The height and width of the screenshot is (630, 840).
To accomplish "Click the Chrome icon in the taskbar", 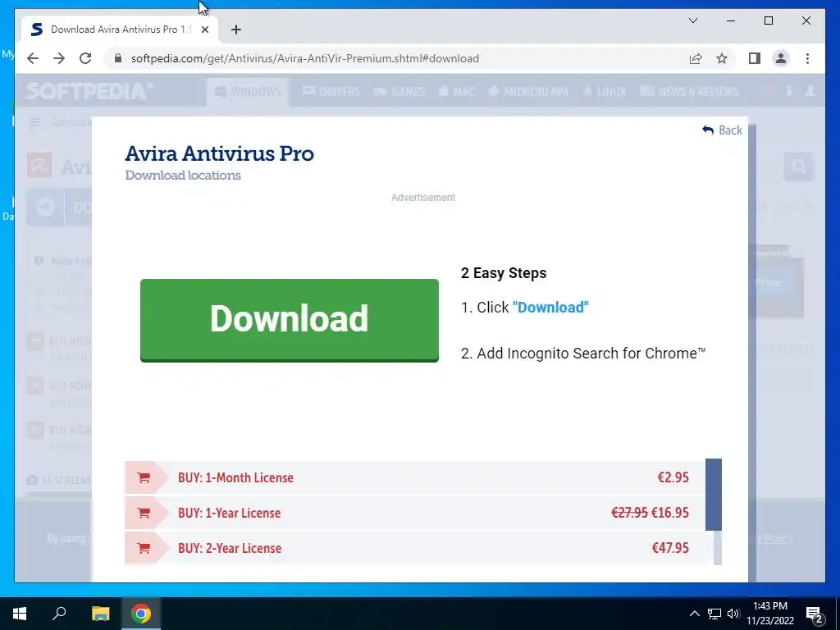I will [141, 614].
